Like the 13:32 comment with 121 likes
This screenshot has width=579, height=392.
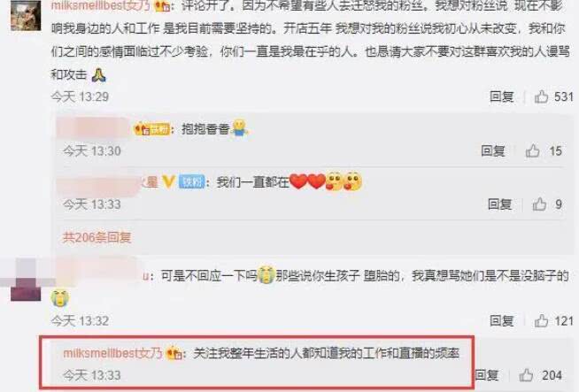[x=541, y=320]
